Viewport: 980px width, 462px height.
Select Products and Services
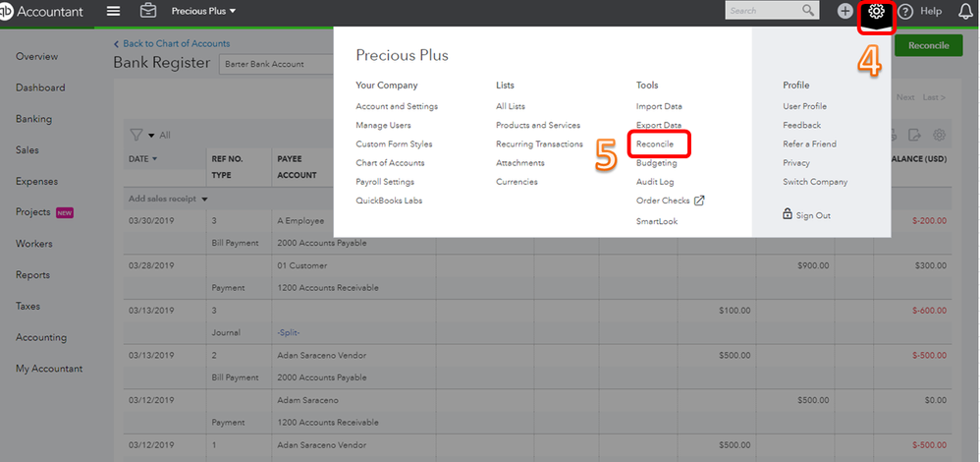[538, 125]
